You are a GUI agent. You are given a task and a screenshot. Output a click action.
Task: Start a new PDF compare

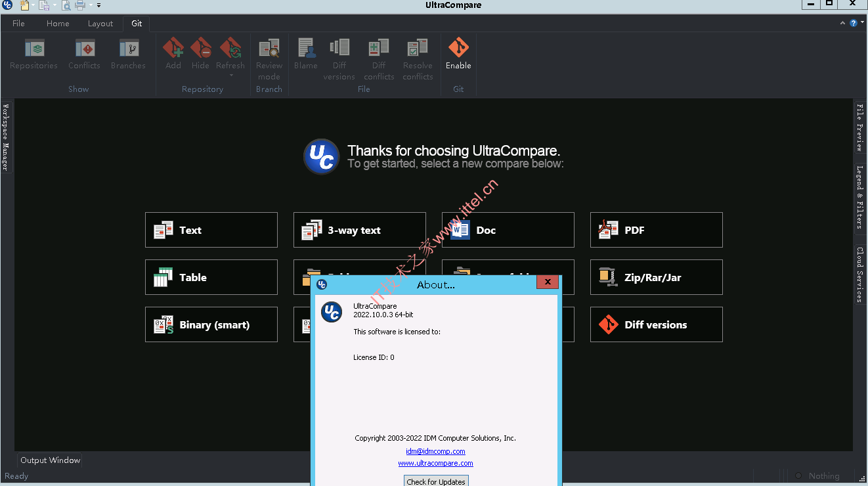657,230
